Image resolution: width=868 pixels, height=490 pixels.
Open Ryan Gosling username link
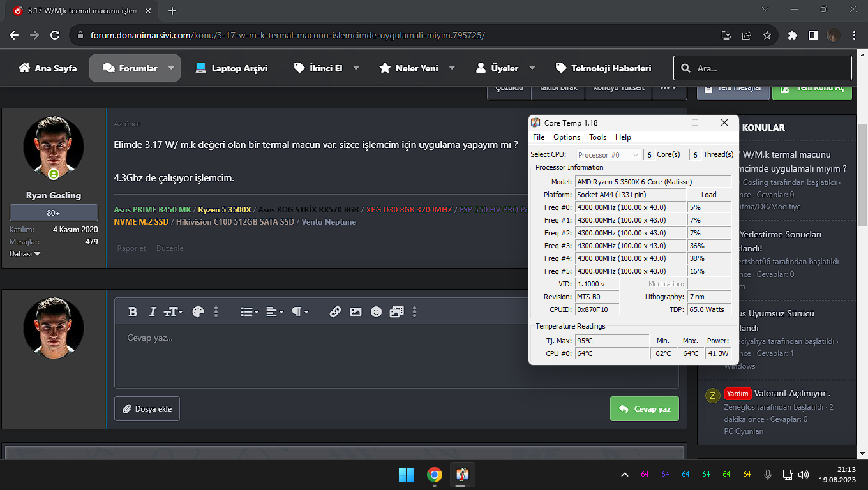point(54,195)
